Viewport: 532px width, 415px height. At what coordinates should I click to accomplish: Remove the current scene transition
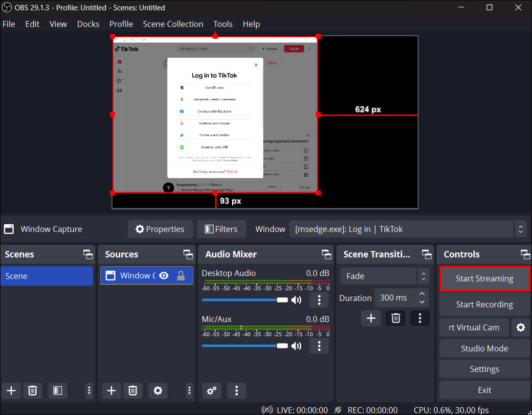point(395,318)
